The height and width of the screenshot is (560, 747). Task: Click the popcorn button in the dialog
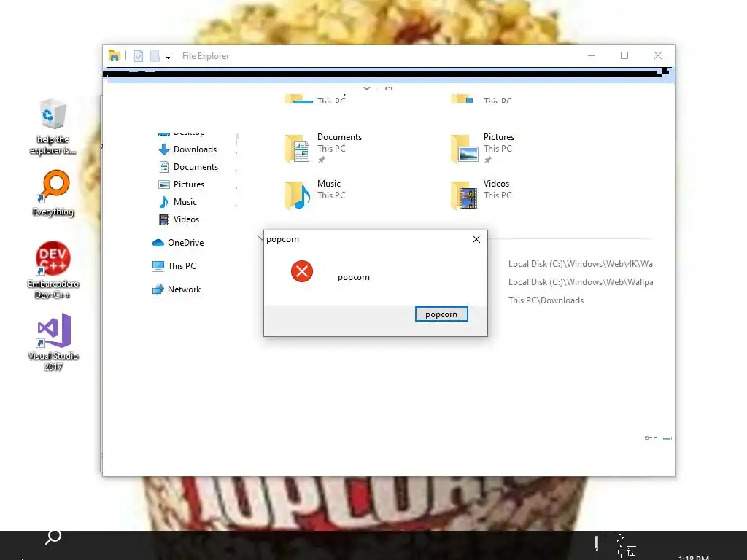click(x=441, y=314)
